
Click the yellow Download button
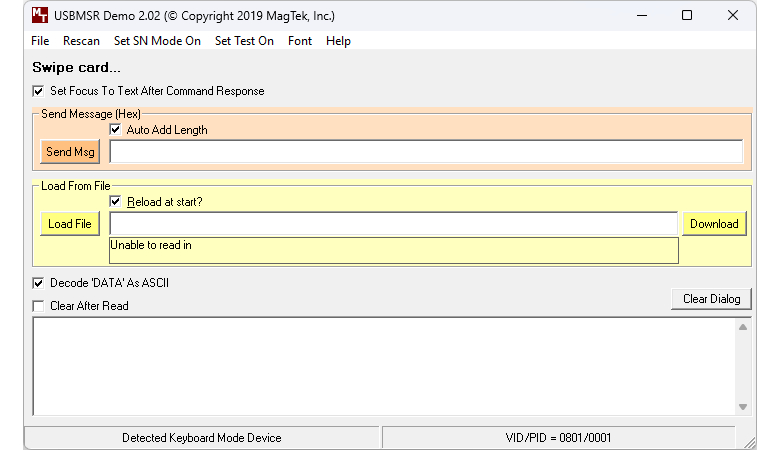click(714, 224)
